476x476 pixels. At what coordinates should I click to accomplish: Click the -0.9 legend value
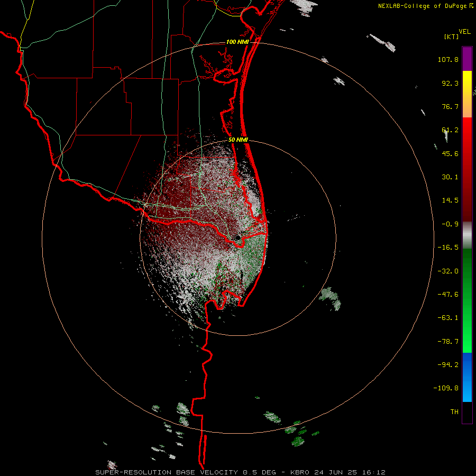(x=450, y=224)
